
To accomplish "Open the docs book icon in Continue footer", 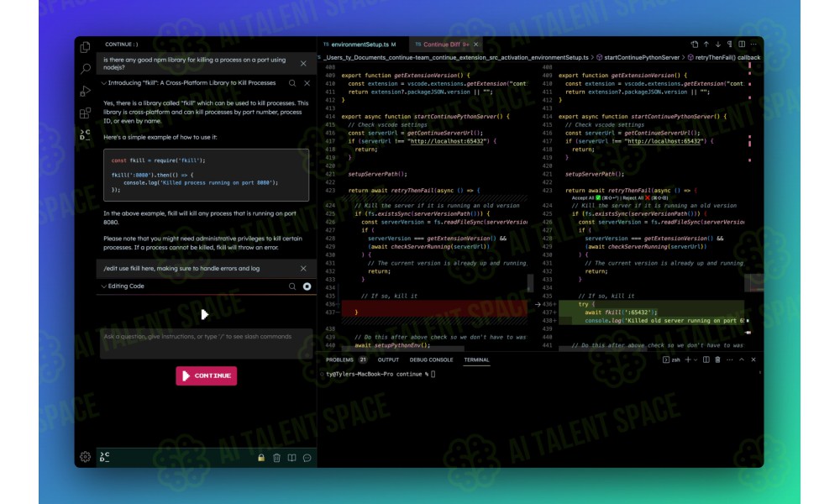I will [291, 458].
